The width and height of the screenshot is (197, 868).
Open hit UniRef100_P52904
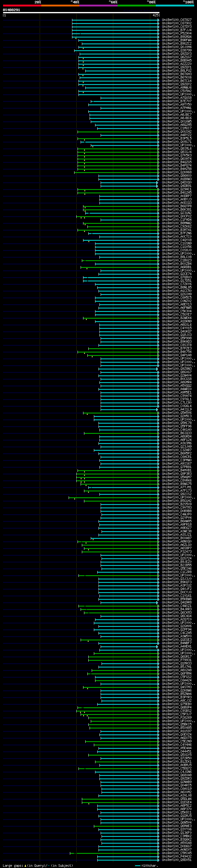[x=176, y=33]
